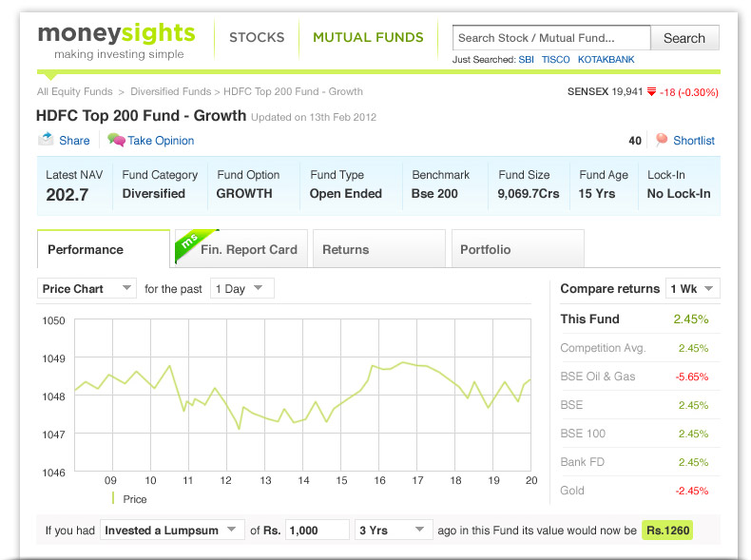Click the price chart line area
751x560 pixels.
(x=302, y=395)
